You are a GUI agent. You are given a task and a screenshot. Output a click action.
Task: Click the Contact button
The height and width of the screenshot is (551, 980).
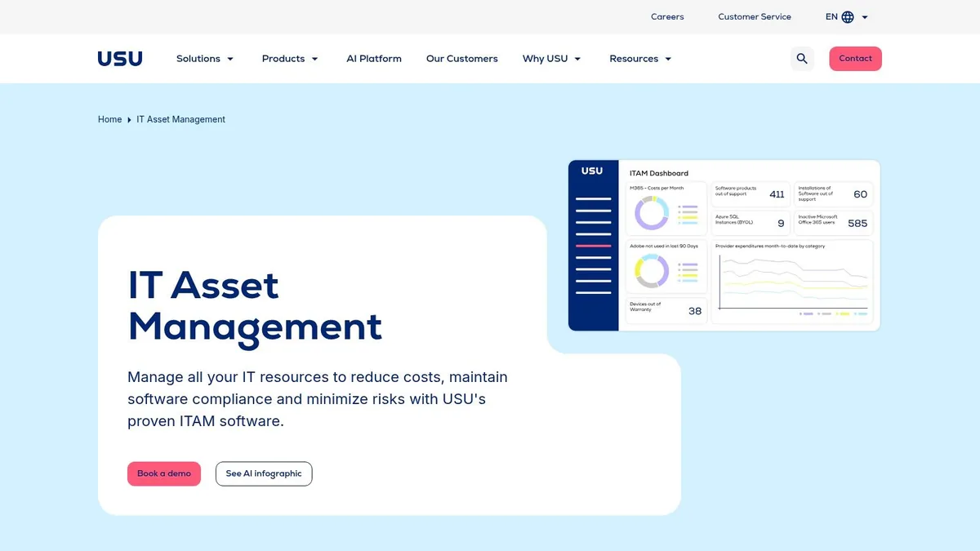coord(855,59)
